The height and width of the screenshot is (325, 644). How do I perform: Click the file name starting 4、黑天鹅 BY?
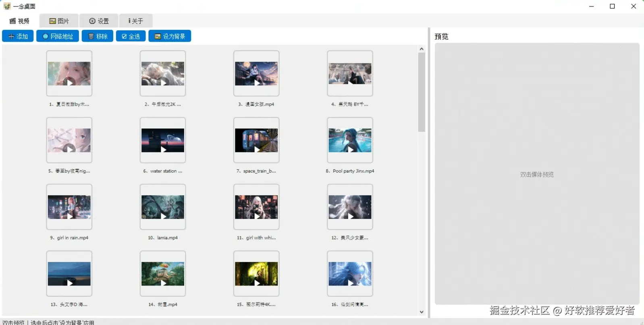(350, 104)
